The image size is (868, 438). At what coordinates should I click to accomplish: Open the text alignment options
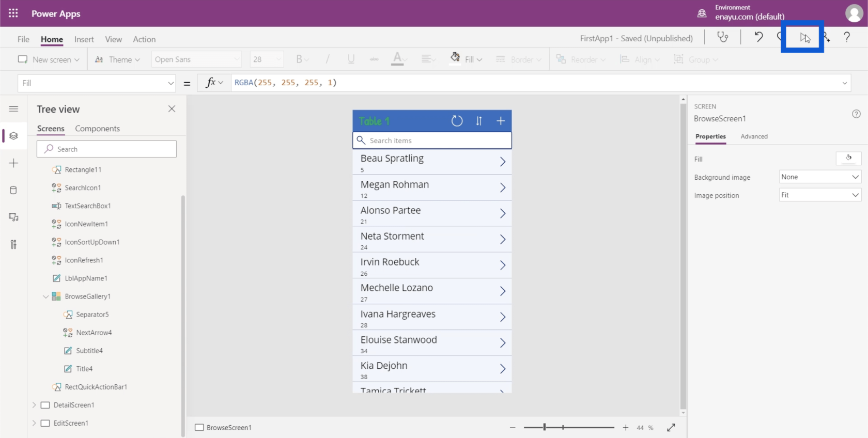click(x=428, y=59)
